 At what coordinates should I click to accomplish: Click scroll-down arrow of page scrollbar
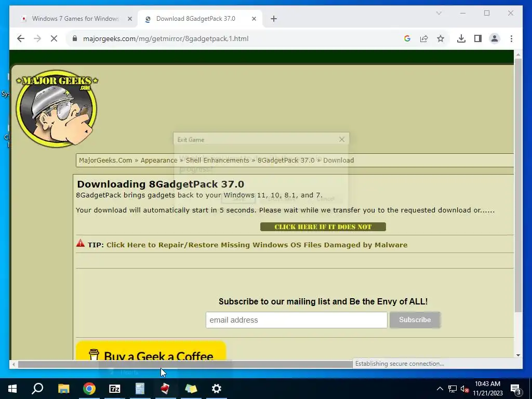coord(518,355)
